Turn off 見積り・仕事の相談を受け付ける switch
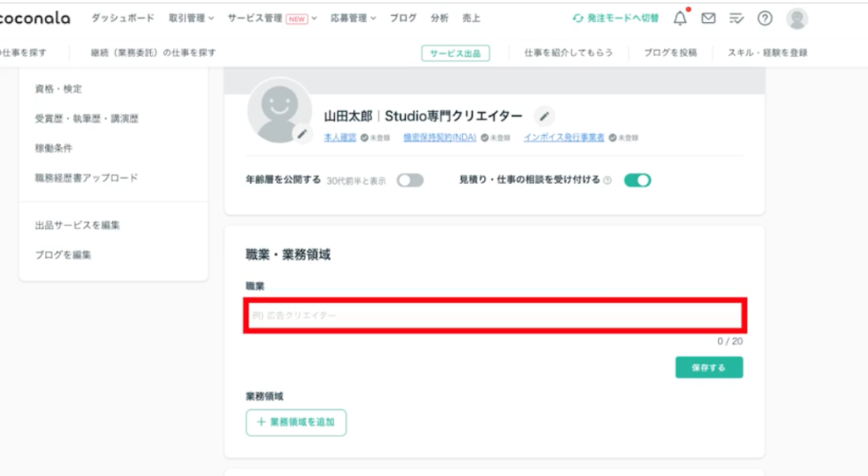Screen dimensions: 868x476 [637, 180]
